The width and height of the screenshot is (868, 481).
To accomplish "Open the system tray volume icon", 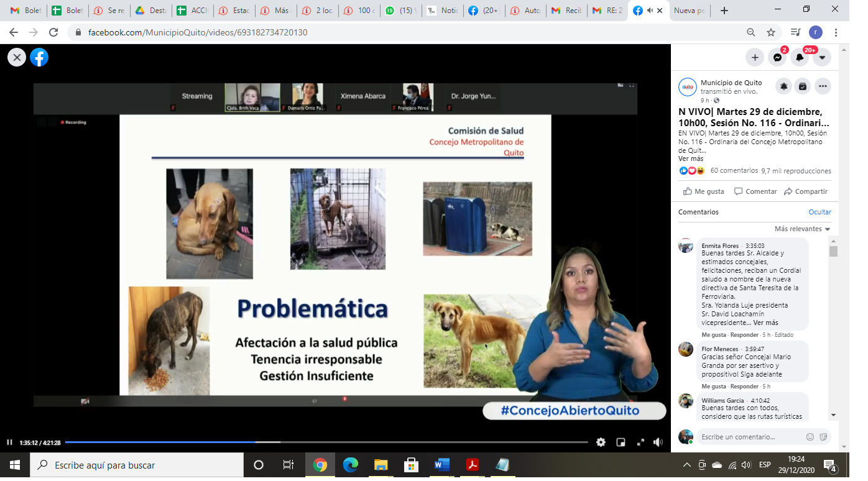I will coord(747,465).
